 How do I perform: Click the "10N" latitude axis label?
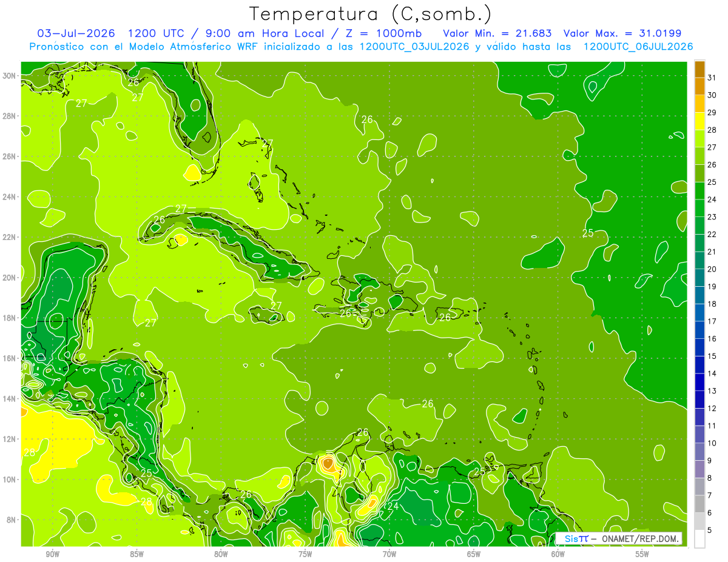point(10,479)
